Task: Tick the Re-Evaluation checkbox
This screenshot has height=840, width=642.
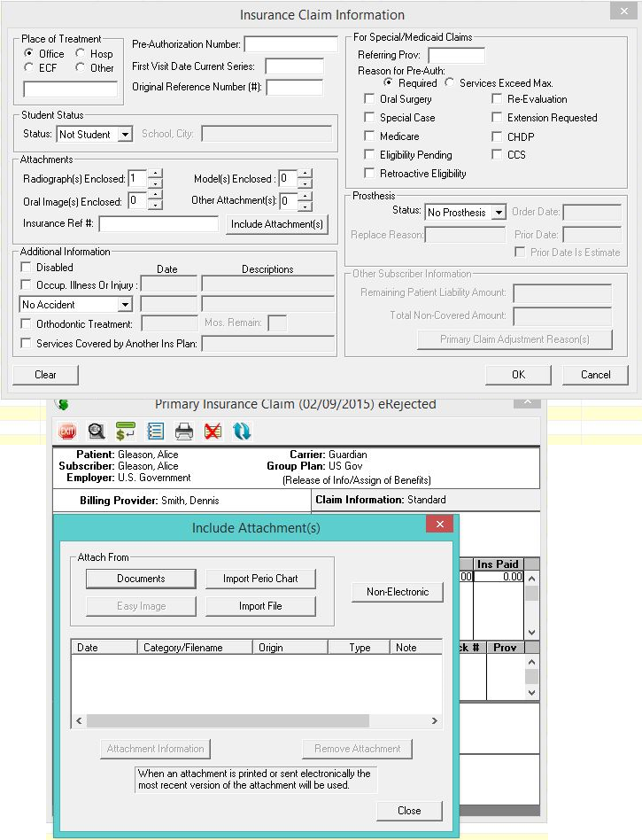Action: 497,98
